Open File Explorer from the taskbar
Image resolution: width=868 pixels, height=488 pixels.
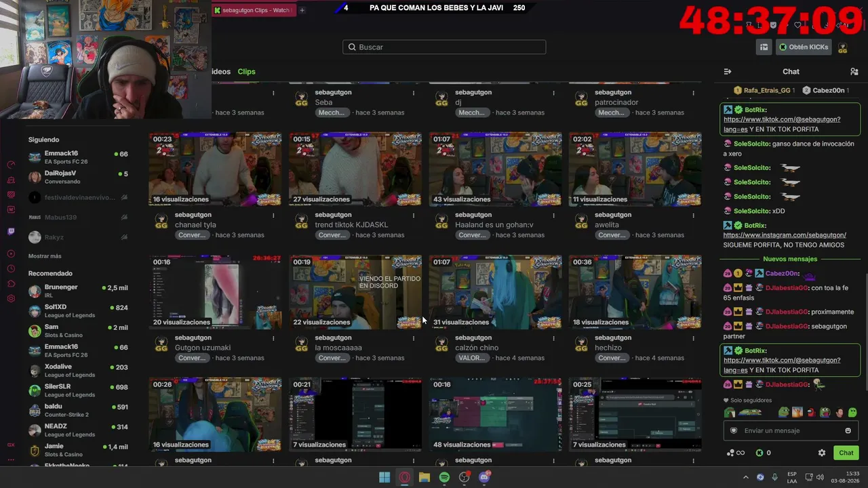click(x=425, y=477)
